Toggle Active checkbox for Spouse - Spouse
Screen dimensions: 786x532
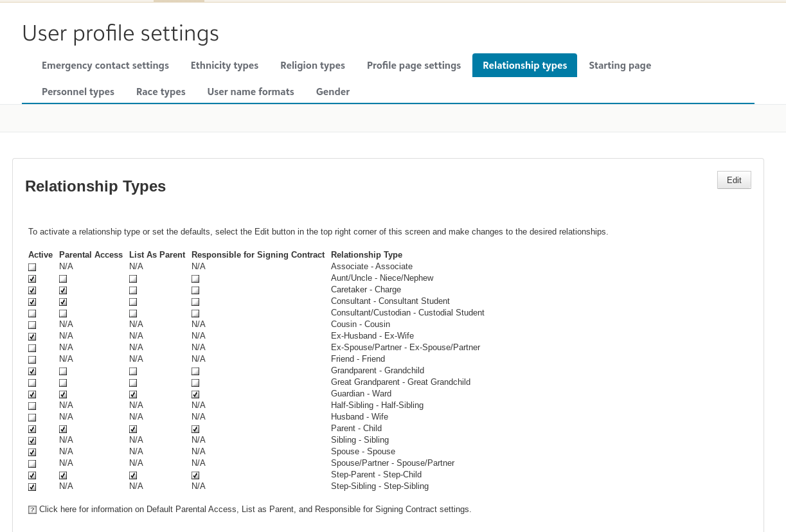click(32, 452)
